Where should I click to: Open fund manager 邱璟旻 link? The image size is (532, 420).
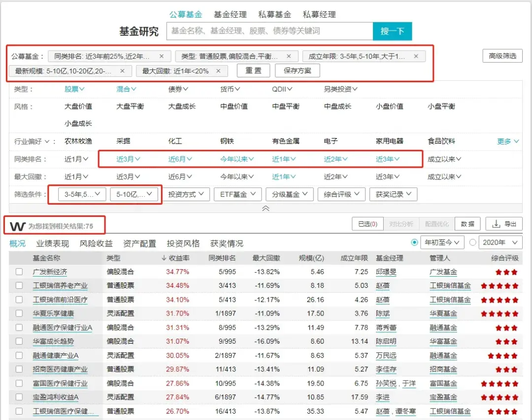click(x=386, y=272)
